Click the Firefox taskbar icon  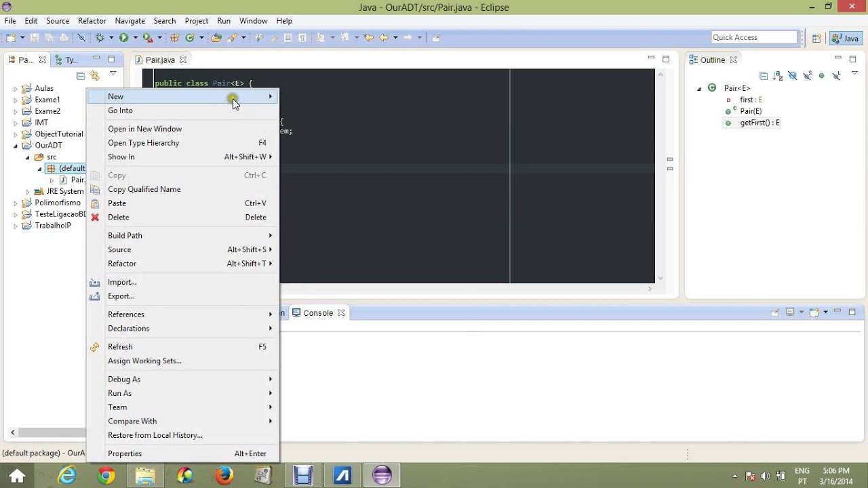click(224, 476)
